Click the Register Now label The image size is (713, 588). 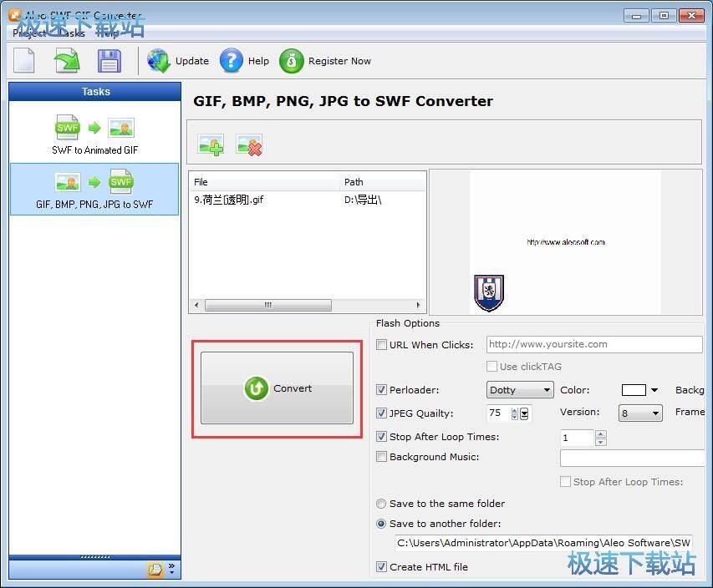[x=339, y=61]
